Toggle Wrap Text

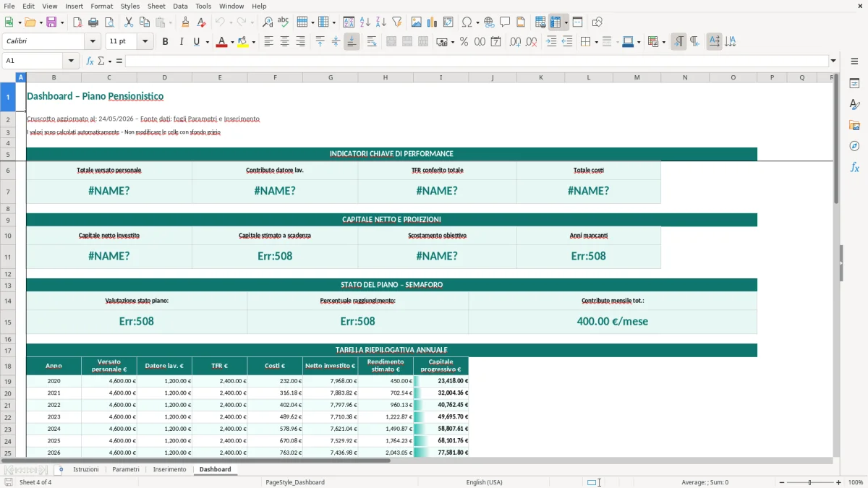point(372,42)
